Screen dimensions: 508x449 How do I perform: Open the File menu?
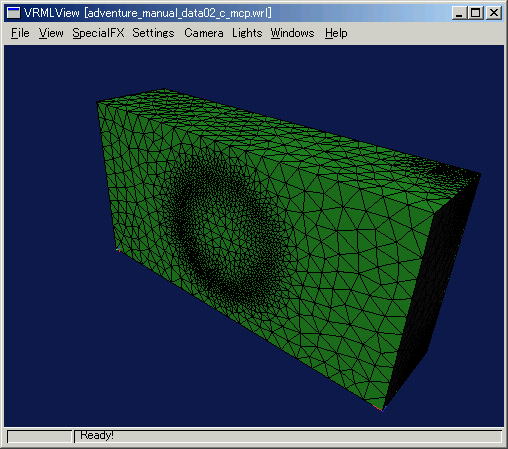[20, 33]
